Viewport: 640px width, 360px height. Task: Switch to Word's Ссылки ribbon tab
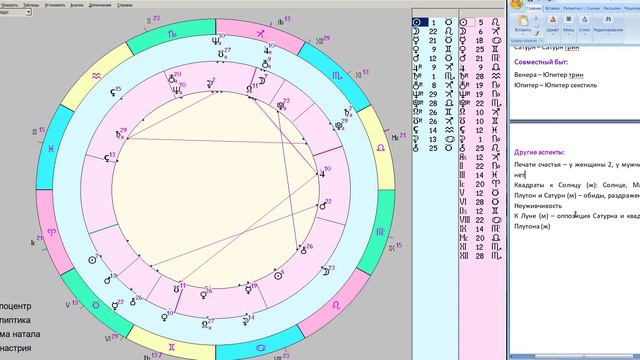pyautogui.click(x=593, y=8)
